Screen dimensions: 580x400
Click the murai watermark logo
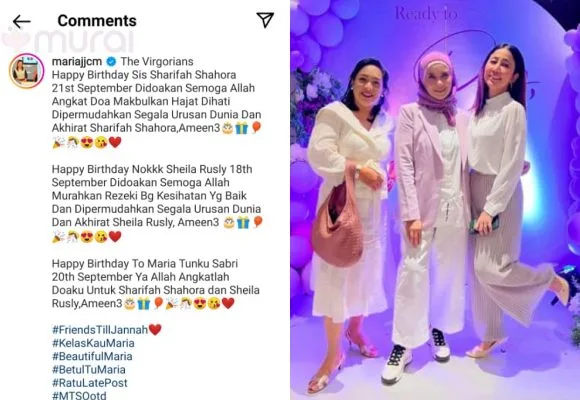pyautogui.click(x=68, y=41)
